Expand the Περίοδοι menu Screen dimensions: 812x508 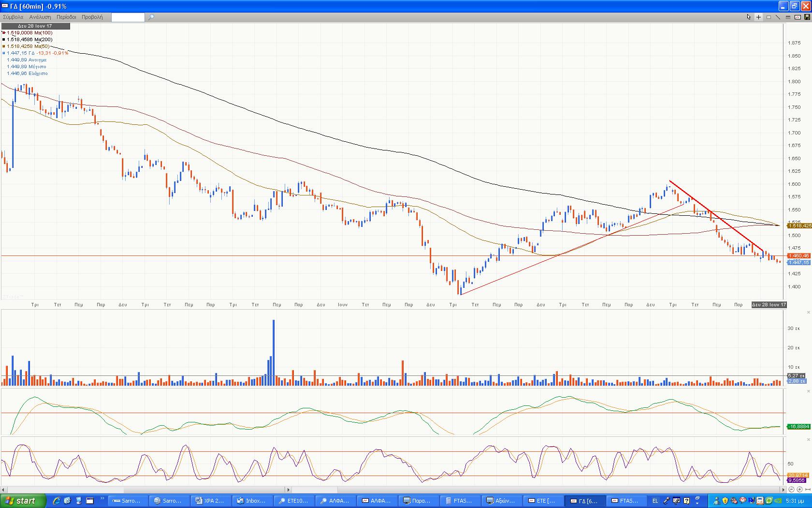(66, 17)
